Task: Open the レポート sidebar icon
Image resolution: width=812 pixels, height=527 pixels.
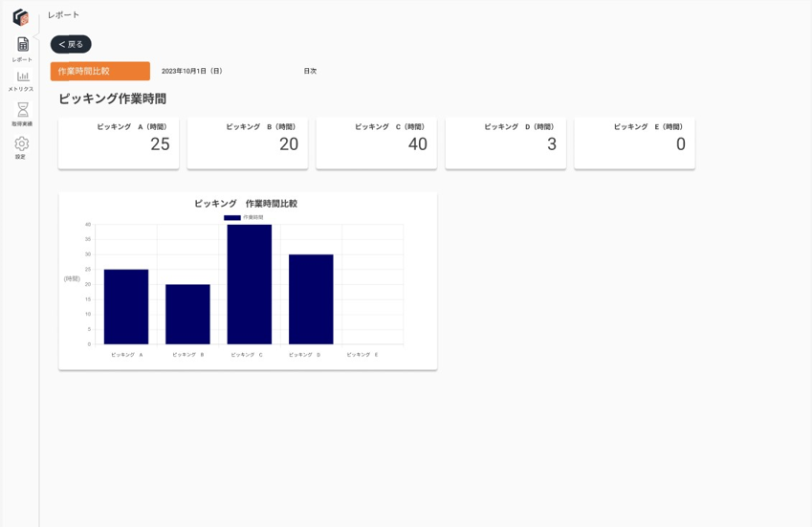Action: click(23, 45)
